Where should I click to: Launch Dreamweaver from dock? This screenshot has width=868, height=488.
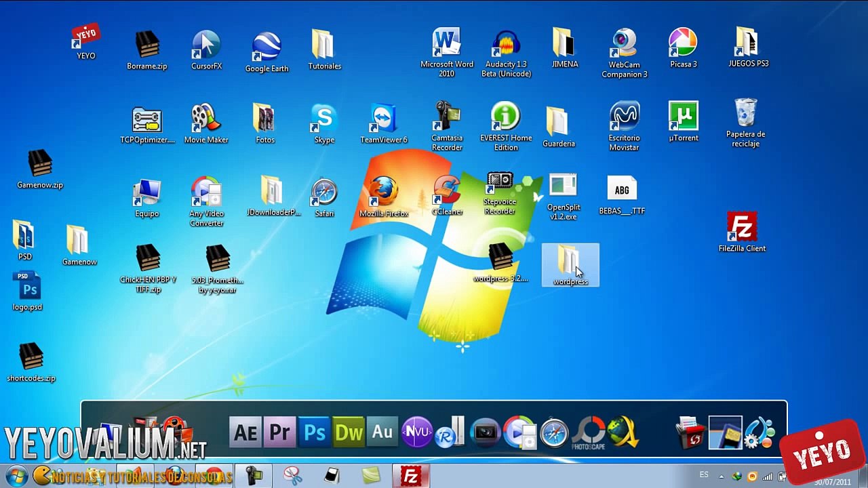click(x=349, y=432)
